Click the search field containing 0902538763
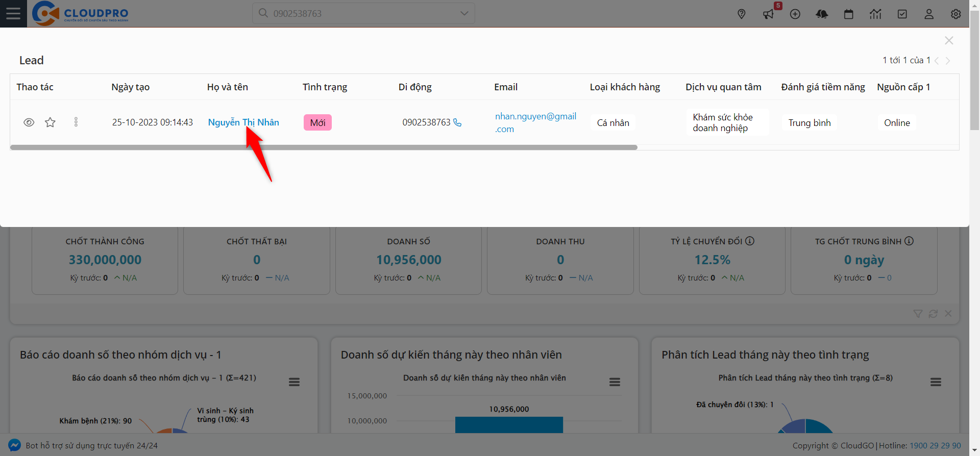980x456 pixels. (363, 13)
